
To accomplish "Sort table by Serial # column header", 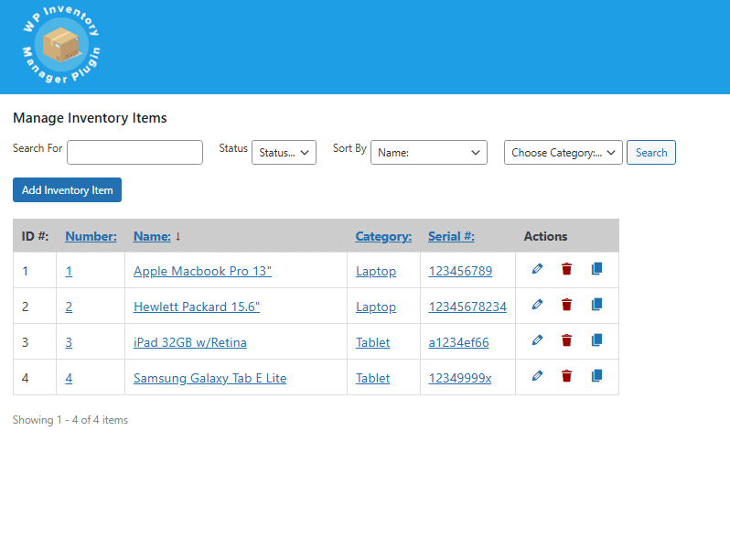I will (x=451, y=236).
